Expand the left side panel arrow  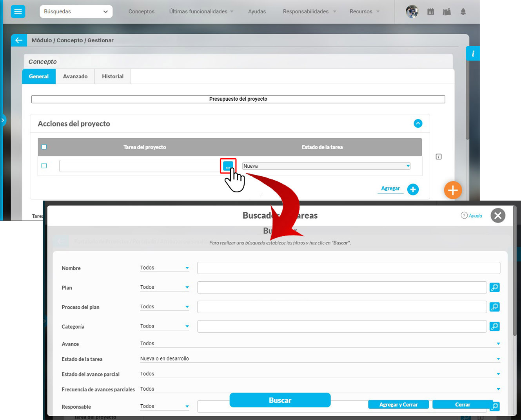click(x=3, y=120)
